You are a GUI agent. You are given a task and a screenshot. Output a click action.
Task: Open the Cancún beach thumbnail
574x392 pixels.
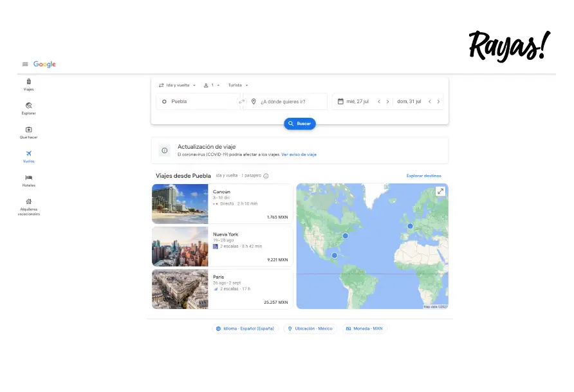[x=180, y=204]
